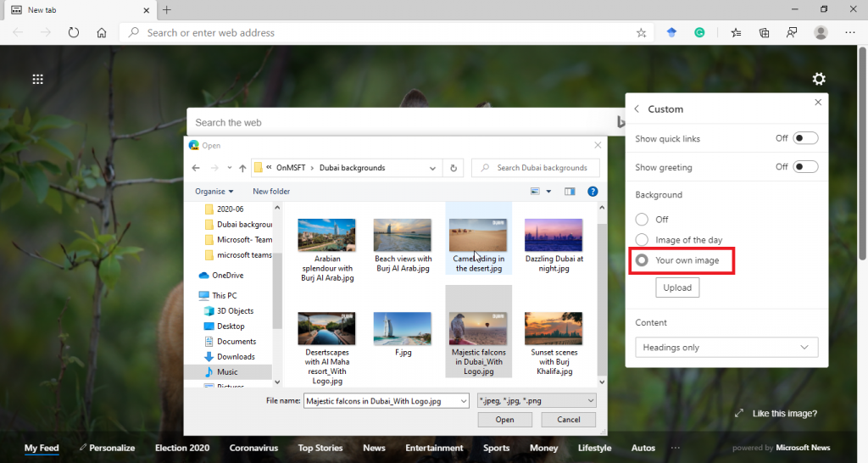Click the Personalize link

pyautogui.click(x=107, y=448)
